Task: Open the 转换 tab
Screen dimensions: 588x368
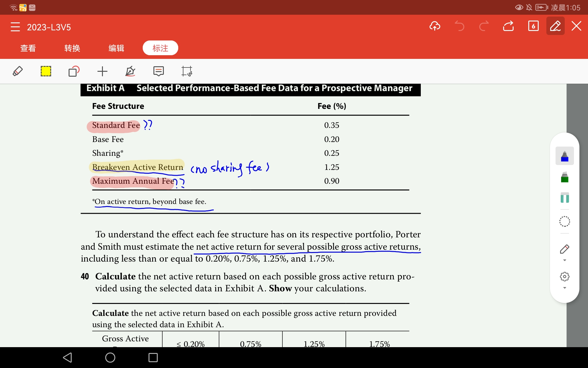Action: pos(72,48)
